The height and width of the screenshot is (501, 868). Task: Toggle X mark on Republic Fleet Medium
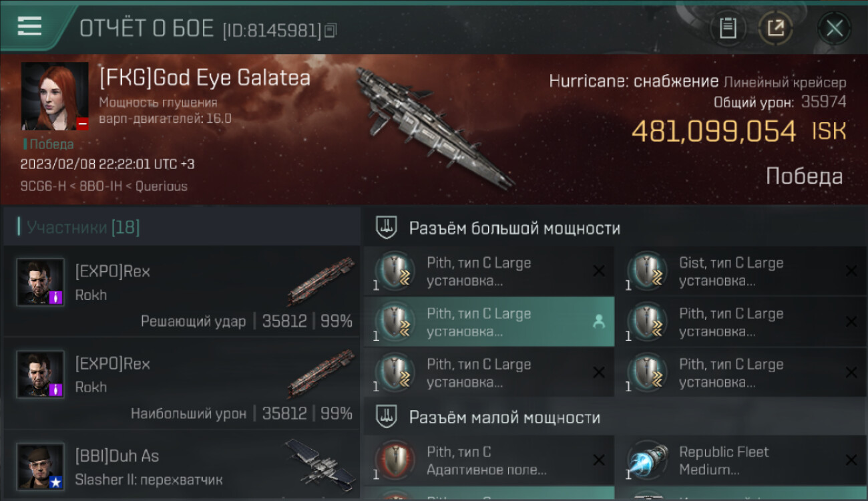click(x=851, y=460)
